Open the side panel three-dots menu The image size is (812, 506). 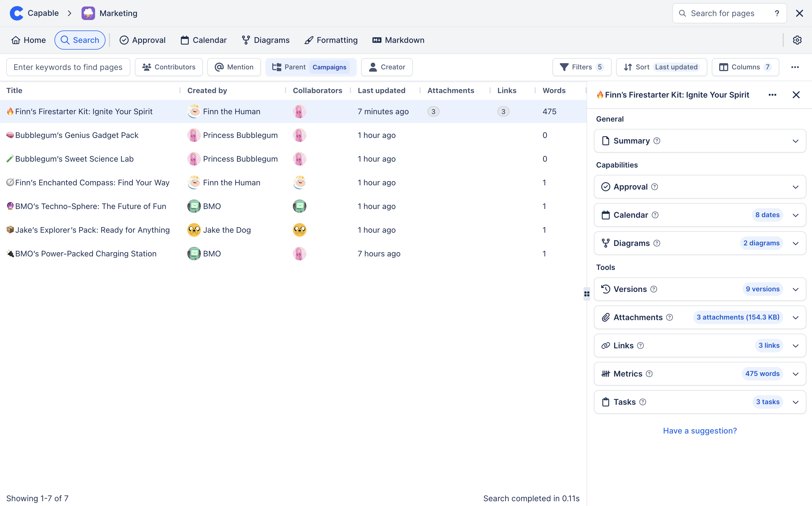(x=772, y=95)
